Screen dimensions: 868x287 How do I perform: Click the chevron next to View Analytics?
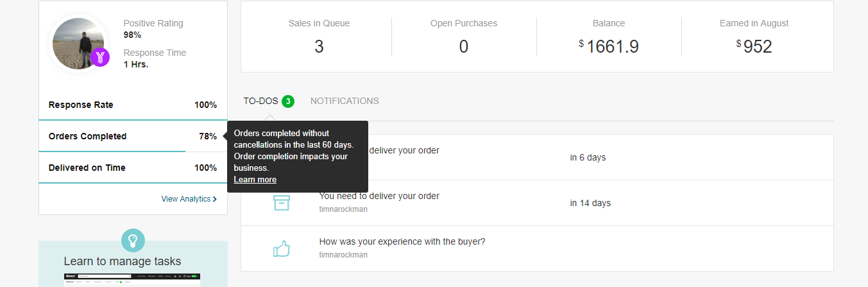pyautogui.click(x=215, y=199)
